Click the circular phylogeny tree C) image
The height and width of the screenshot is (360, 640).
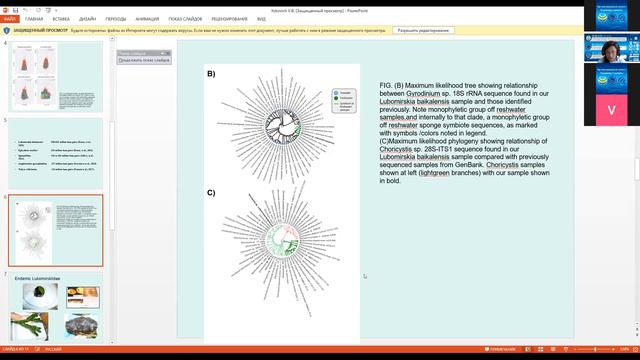pos(282,249)
